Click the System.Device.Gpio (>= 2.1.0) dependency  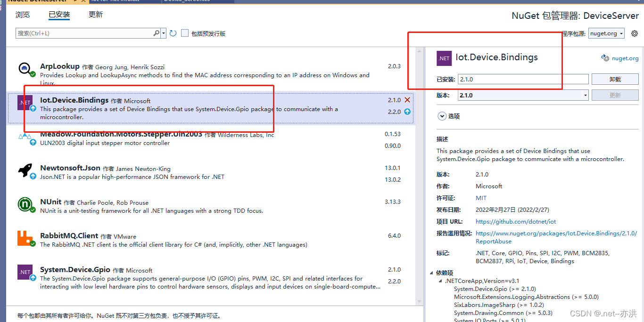(495, 289)
